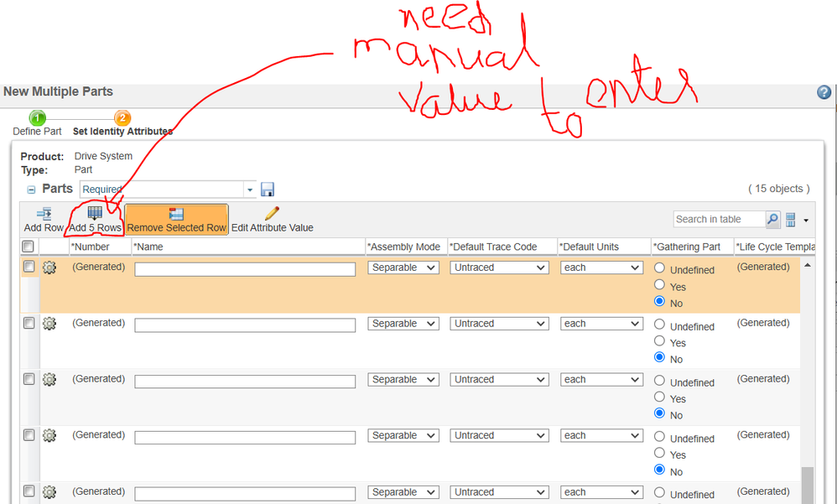
Task: Select Yes for Gathering Part in first row
Action: (659, 286)
